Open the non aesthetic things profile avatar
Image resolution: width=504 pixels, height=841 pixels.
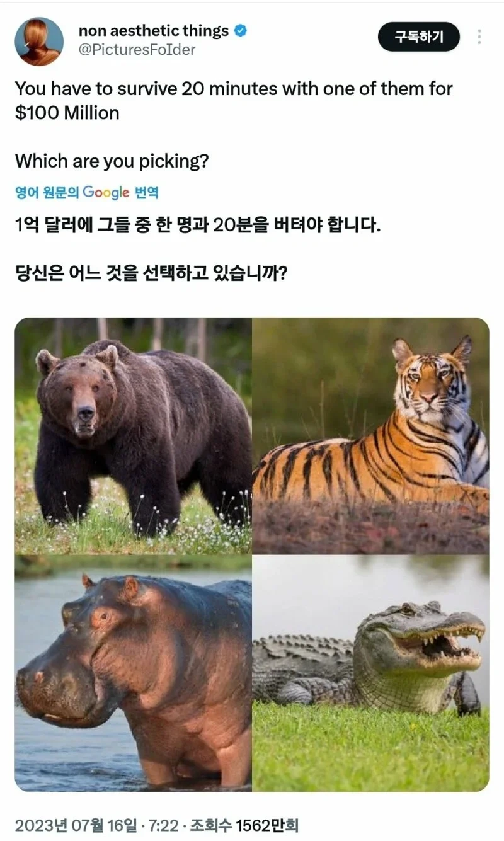coord(39,42)
